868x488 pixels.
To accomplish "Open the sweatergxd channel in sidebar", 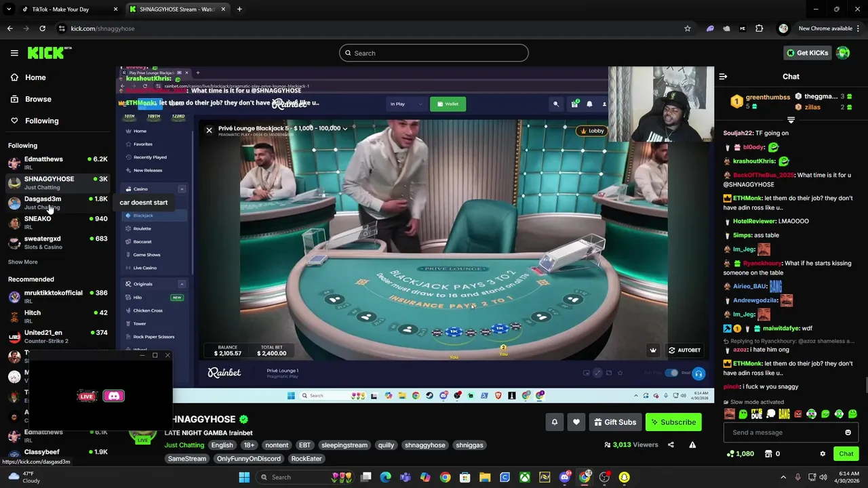I will [x=58, y=242].
